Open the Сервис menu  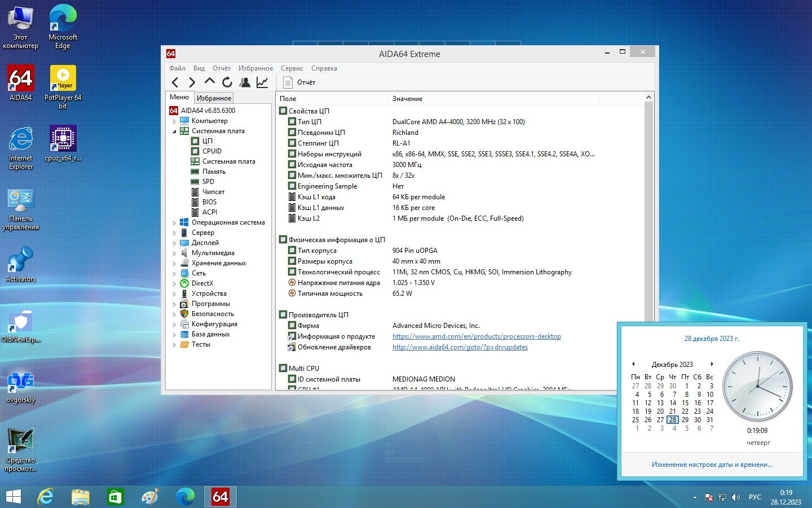292,68
